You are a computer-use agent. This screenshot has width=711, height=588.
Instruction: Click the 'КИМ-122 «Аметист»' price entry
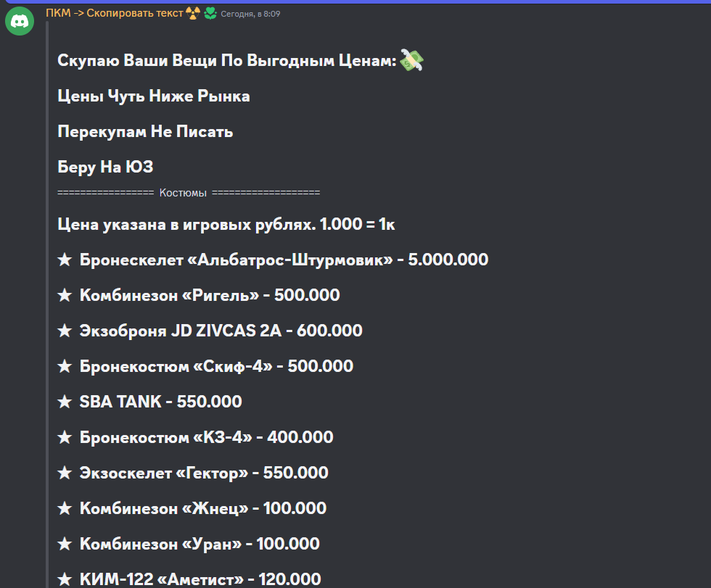(200, 579)
